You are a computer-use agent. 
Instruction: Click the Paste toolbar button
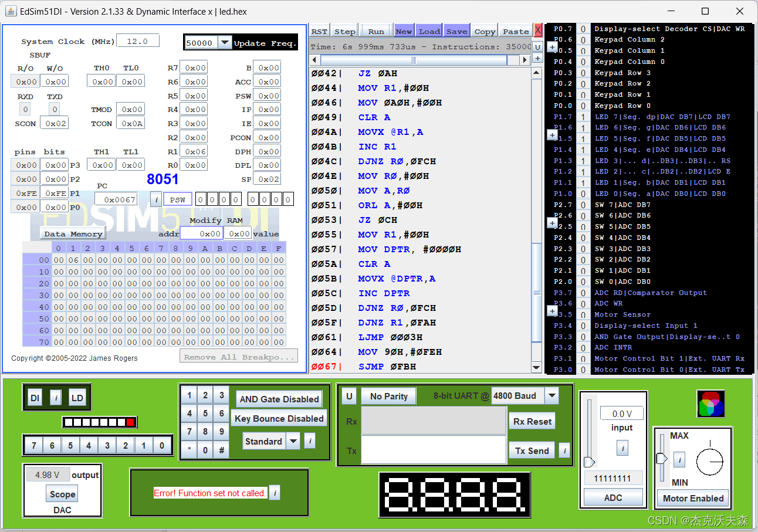516,31
